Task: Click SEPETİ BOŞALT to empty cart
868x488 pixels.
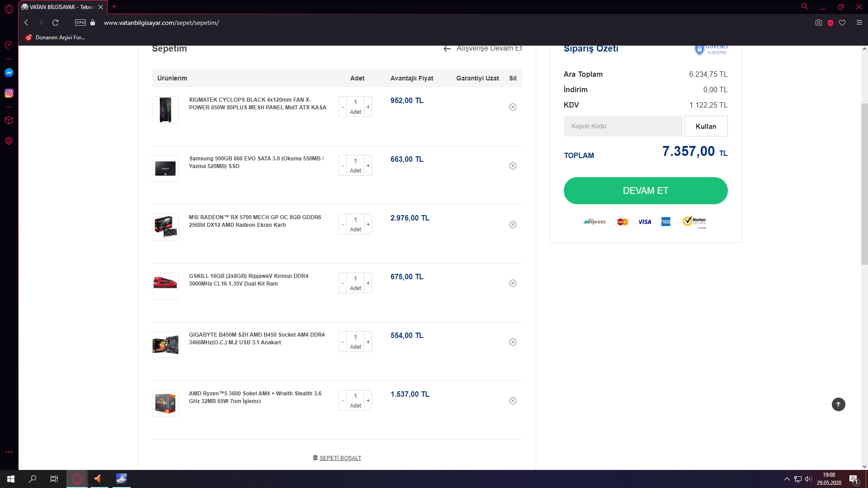Action: click(x=337, y=458)
